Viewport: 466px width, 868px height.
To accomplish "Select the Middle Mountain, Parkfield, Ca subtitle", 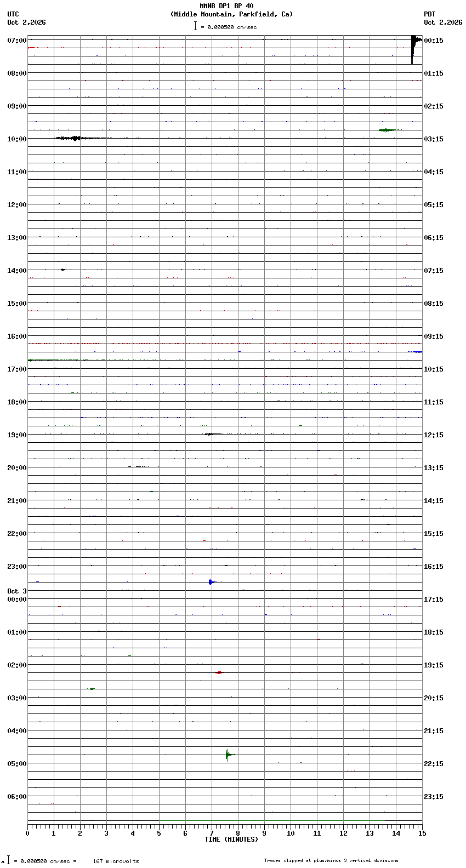I will pyautogui.click(x=231, y=14).
